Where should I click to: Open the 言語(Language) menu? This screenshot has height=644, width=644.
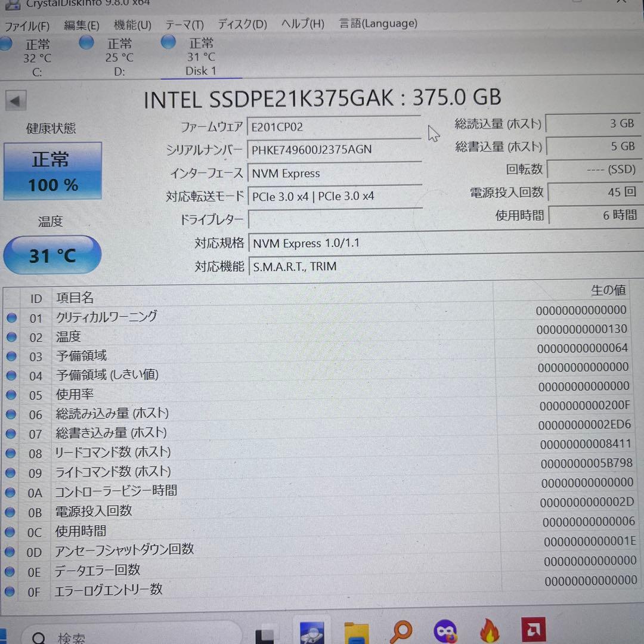[378, 23]
